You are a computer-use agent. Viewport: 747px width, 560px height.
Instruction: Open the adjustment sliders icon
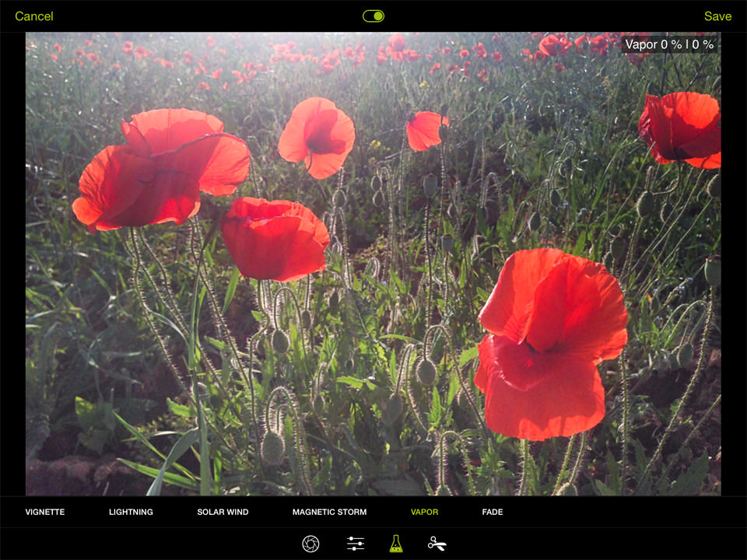(x=356, y=544)
